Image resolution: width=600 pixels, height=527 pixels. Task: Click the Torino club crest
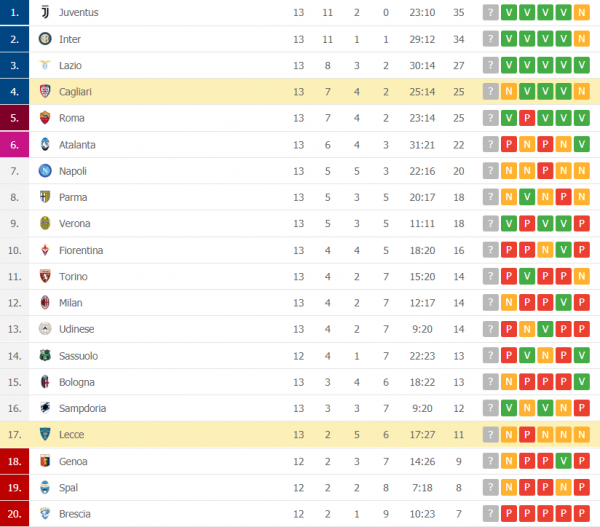tap(45, 276)
